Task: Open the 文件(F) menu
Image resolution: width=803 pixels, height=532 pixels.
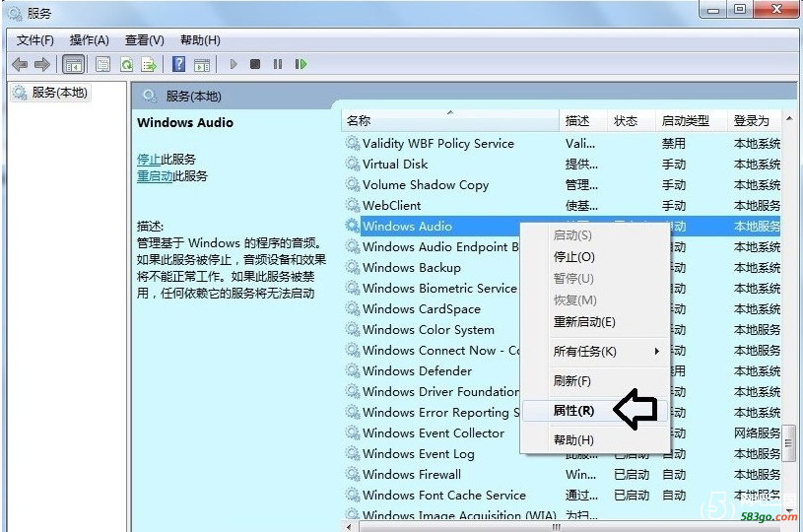Action: click(34, 40)
